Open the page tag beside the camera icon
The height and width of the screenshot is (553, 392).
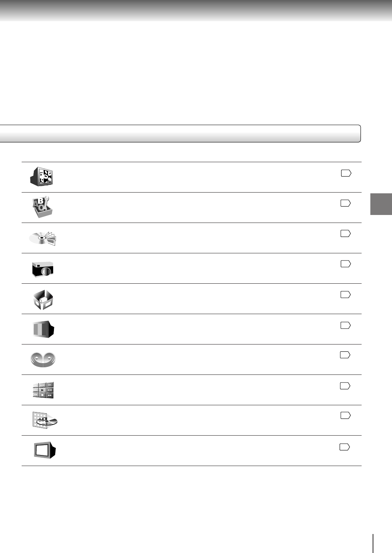[346, 264]
